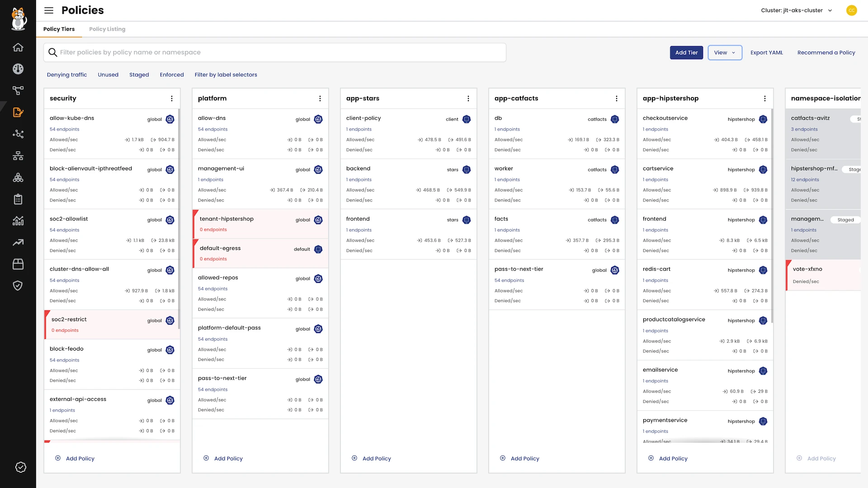Image resolution: width=868 pixels, height=488 pixels.
Task: Click Recommend a Policy link
Action: click(826, 53)
